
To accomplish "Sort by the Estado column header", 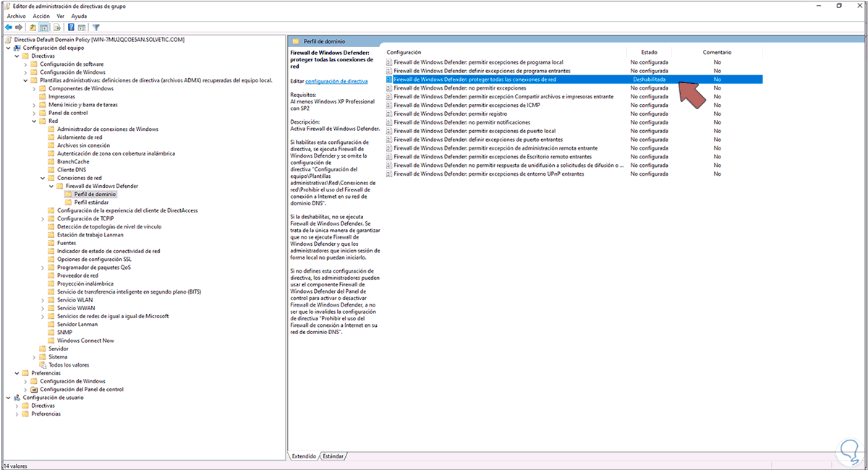I will pyautogui.click(x=649, y=52).
